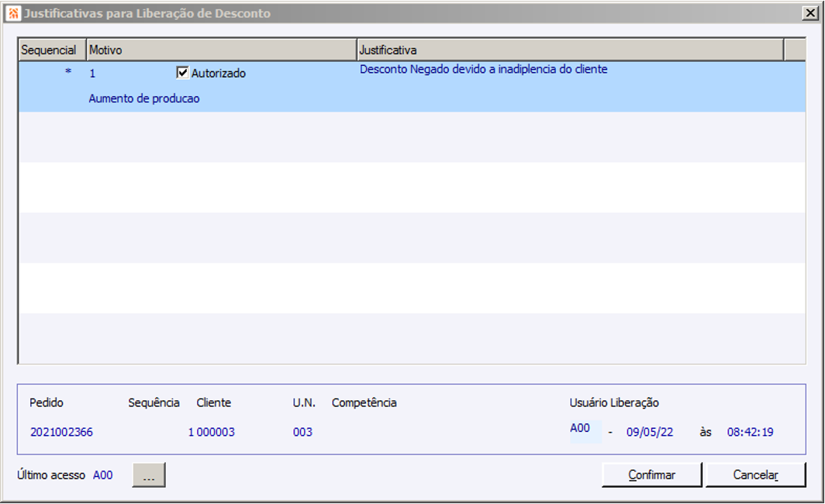Select the justification text 'Desconto Negado devido a inadiplencia do cliente'
The image size is (825, 504).
(x=484, y=70)
